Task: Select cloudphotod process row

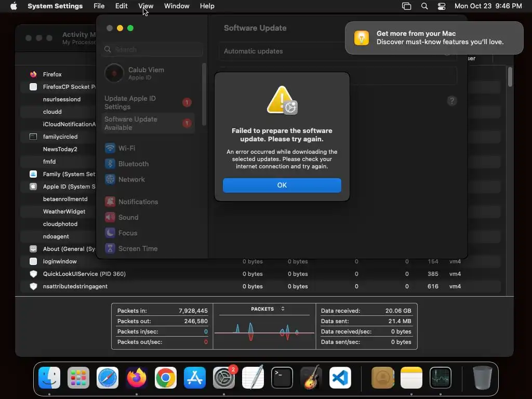Action: [x=60, y=224]
